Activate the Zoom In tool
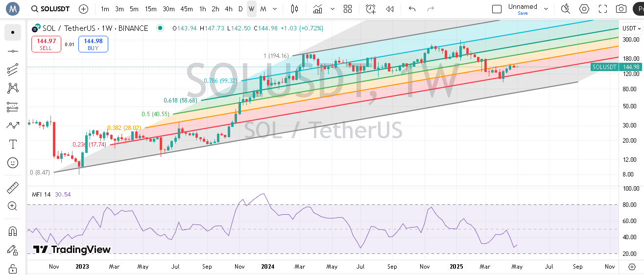The width and height of the screenshot is (644, 275). 13,206
